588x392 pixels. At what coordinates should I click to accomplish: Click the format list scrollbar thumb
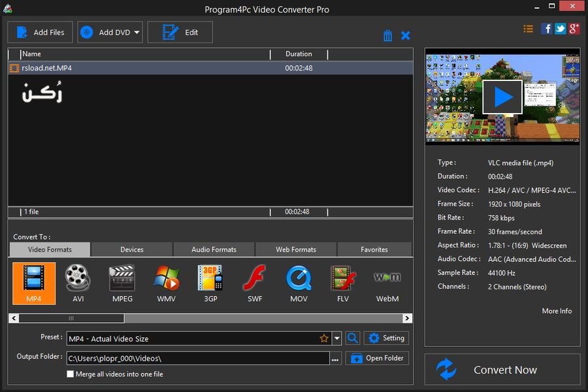point(71,318)
